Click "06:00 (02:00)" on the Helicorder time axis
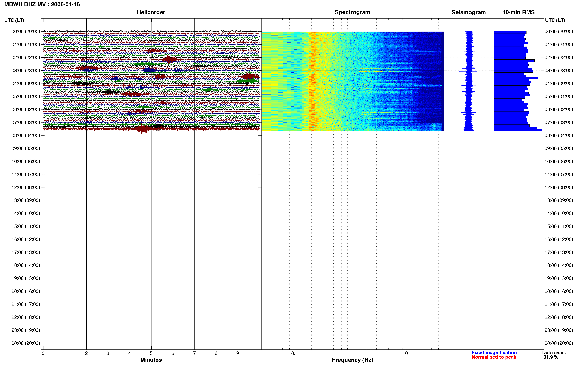The image size is (588, 368). (26, 109)
